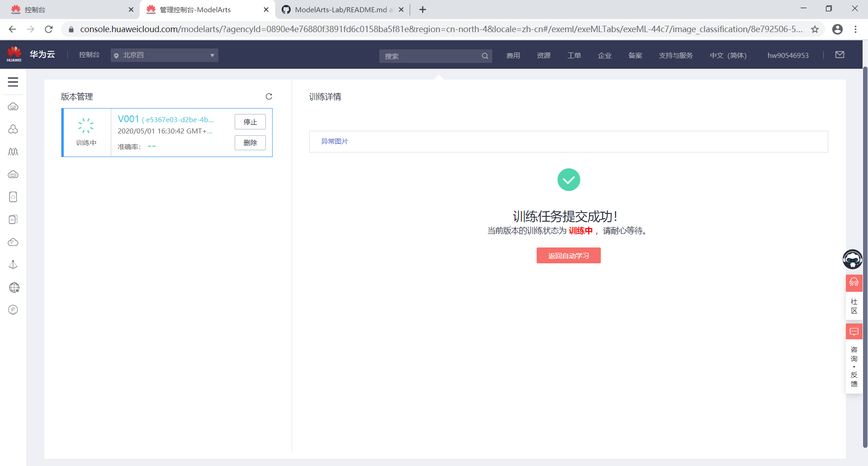Open the robot intelligent assistant helper
This screenshot has height=466, width=868.
click(853, 259)
